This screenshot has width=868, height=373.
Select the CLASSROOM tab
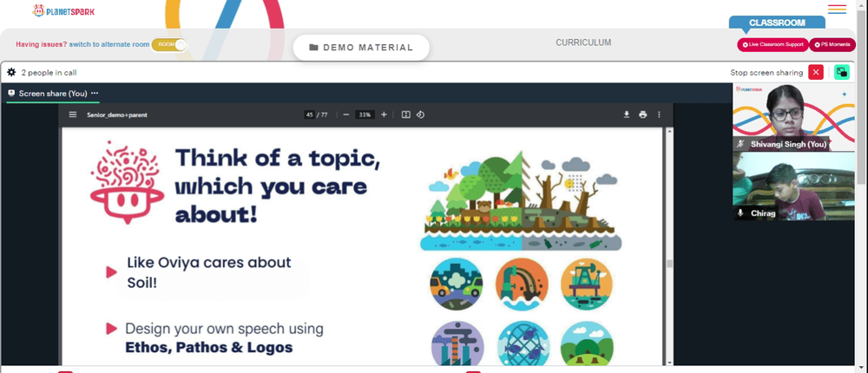click(x=777, y=23)
